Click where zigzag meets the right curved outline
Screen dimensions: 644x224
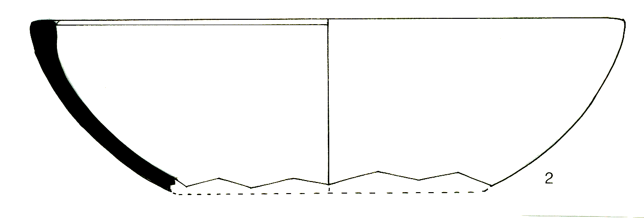click(491, 185)
